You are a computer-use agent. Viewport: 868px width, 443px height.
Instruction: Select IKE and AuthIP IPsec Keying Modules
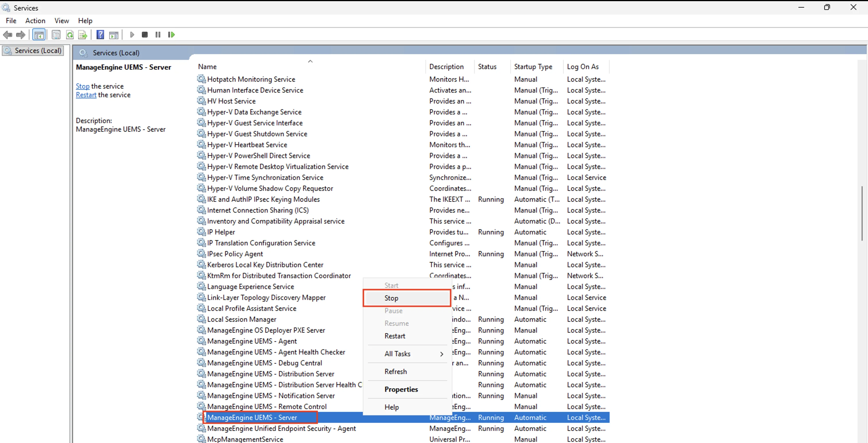(403, 199)
